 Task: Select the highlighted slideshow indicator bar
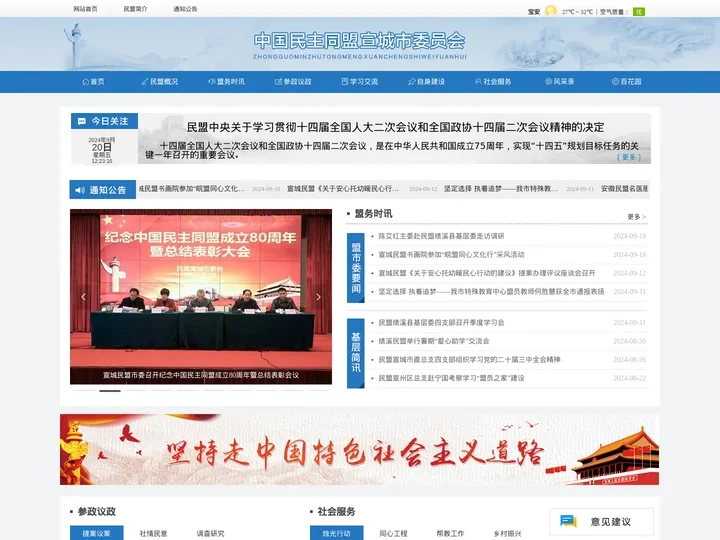110,391
